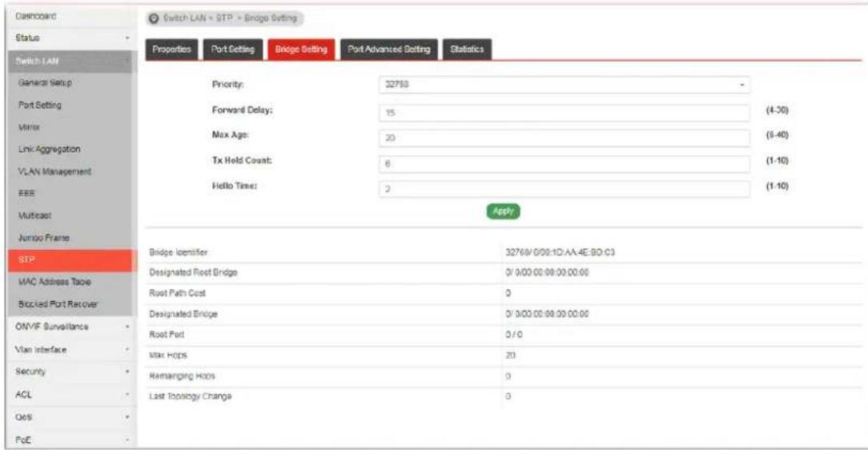Select the highlighted STP sidebar item
Screen dimensions: 868x450
tap(70, 260)
